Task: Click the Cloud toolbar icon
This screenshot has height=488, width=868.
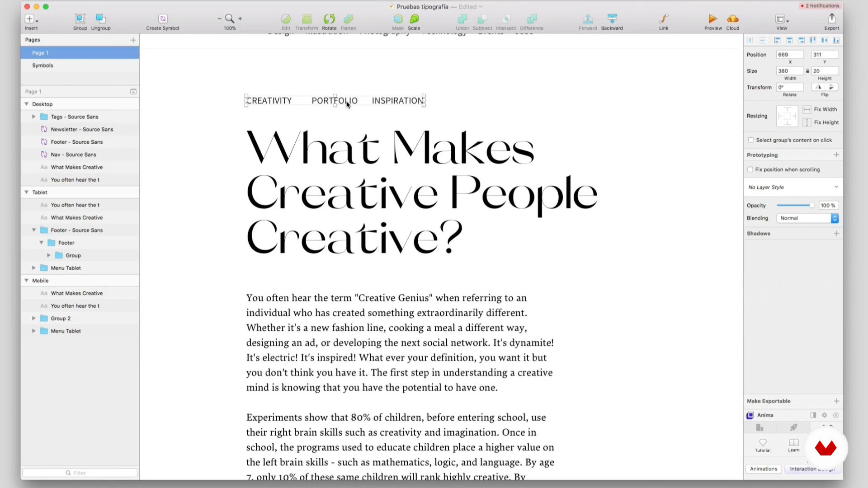Action: pyautogui.click(x=733, y=19)
